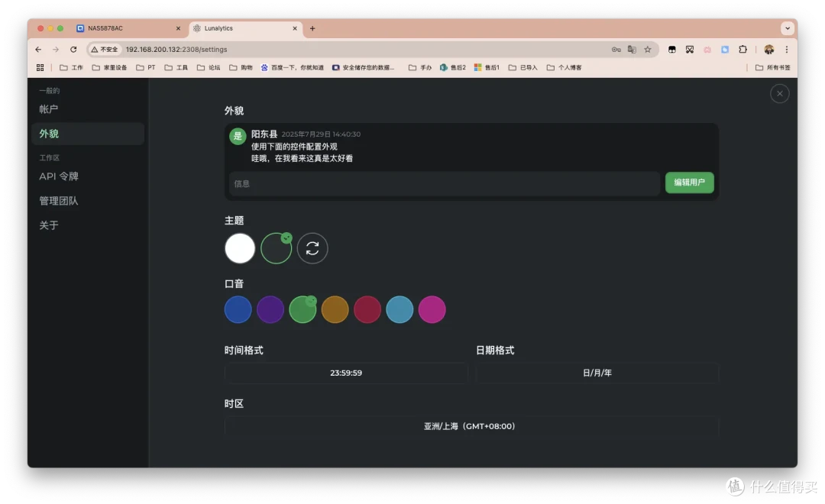Open the 售后1 bookmark
This screenshot has height=504, width=825.
pyautogui.click(x=487, y=67)
